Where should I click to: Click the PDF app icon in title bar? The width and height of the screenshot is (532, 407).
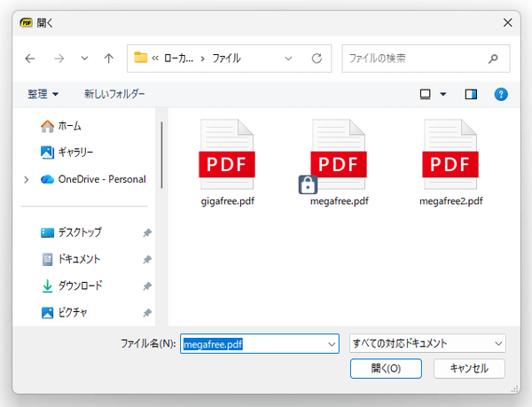26,23
